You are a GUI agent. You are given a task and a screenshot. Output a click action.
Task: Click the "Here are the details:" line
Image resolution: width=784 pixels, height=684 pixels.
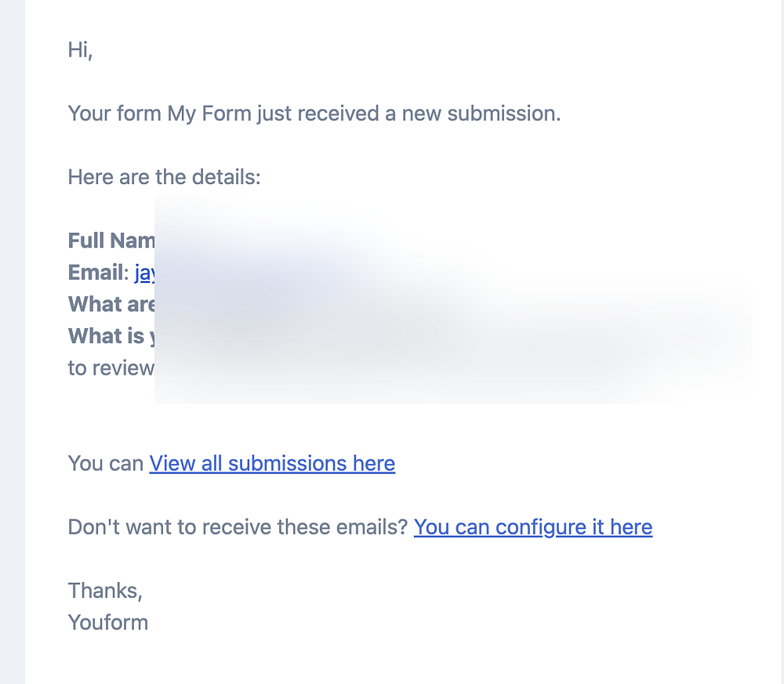(x=164, y=177)
